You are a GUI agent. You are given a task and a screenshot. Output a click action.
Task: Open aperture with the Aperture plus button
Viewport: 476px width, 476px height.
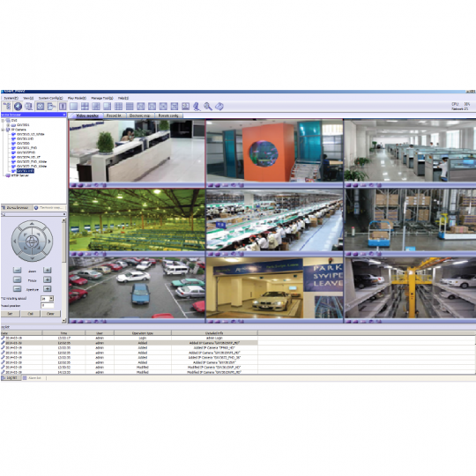[x=47, y=289]
